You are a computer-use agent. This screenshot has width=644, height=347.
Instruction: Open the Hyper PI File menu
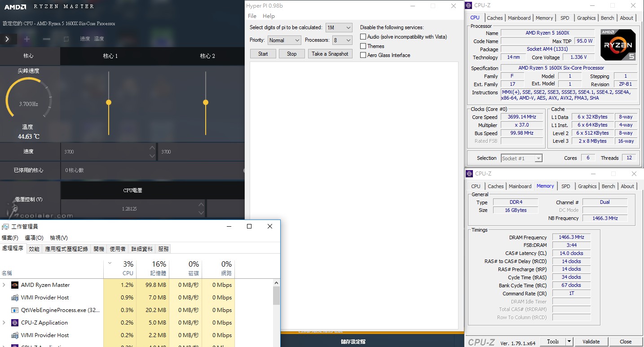[252, 16]
